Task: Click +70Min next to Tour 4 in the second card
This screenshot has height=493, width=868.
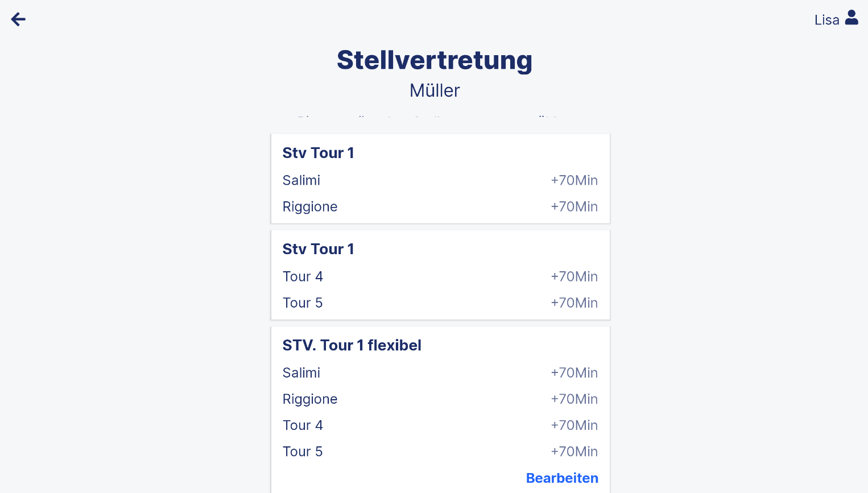Action: (x=574, y=276)
